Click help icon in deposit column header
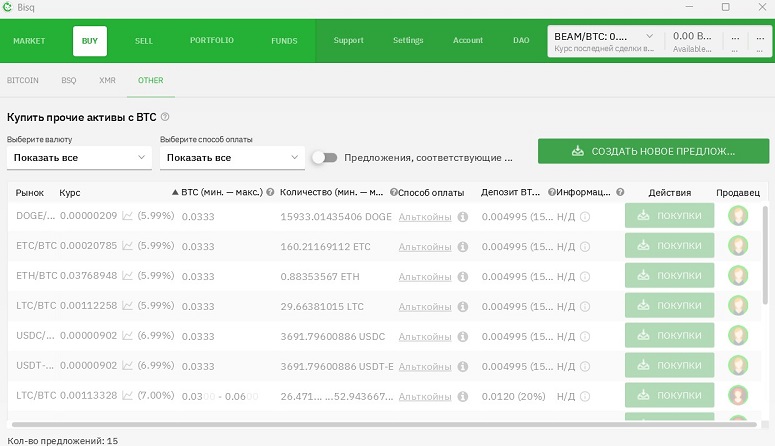775x446 pixels. 552,192
